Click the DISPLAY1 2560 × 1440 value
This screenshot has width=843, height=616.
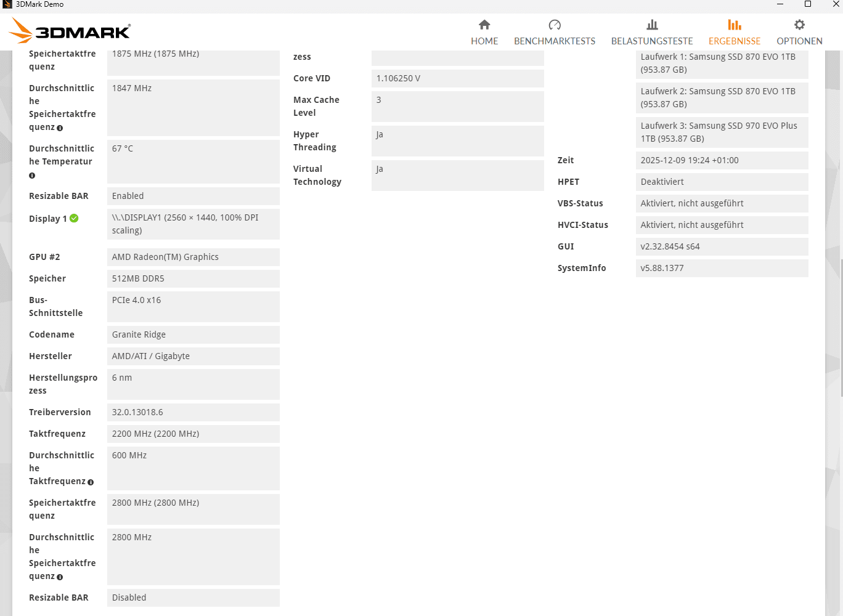coord(193,224)
